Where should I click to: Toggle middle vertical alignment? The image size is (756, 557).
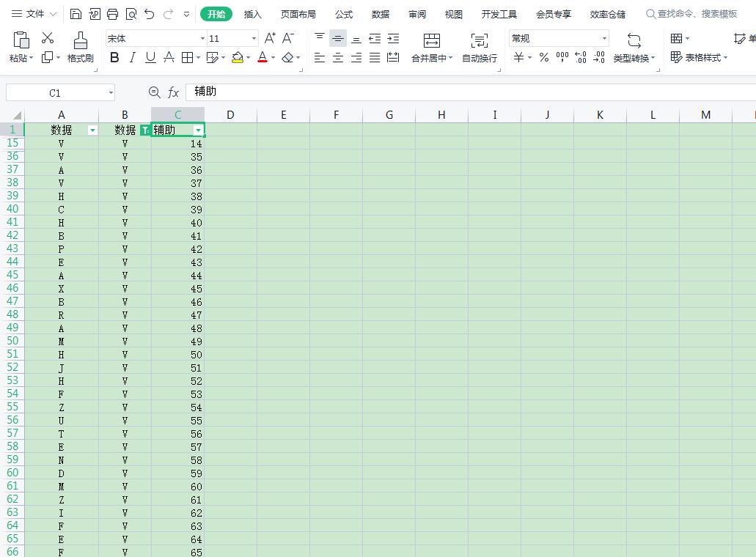coord(338,38)
